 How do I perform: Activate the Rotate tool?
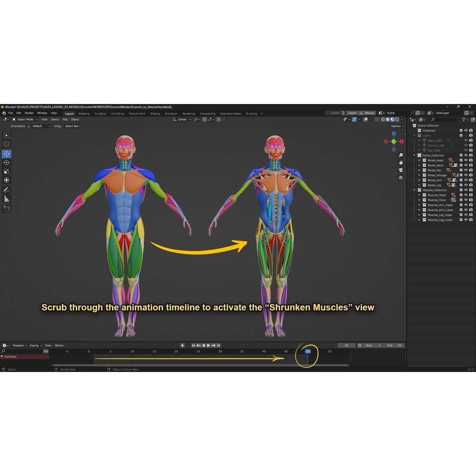7,163
